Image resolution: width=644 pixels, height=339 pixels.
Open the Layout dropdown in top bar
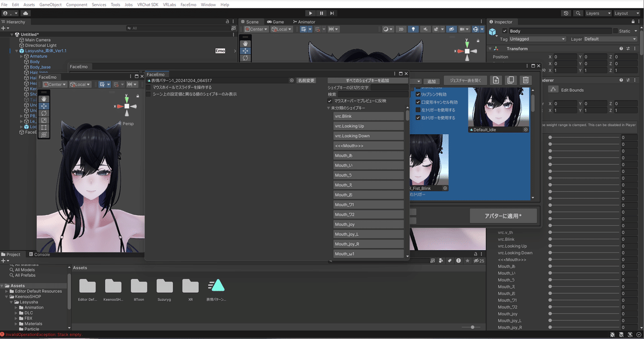tap(627, 13)
